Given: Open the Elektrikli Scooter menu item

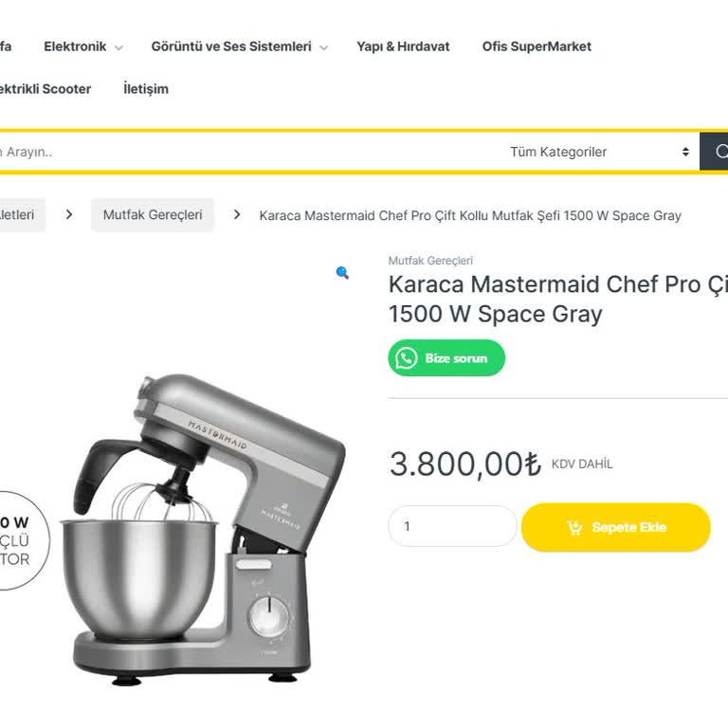Looking at the screenshot, I should [x=45, y=89].
